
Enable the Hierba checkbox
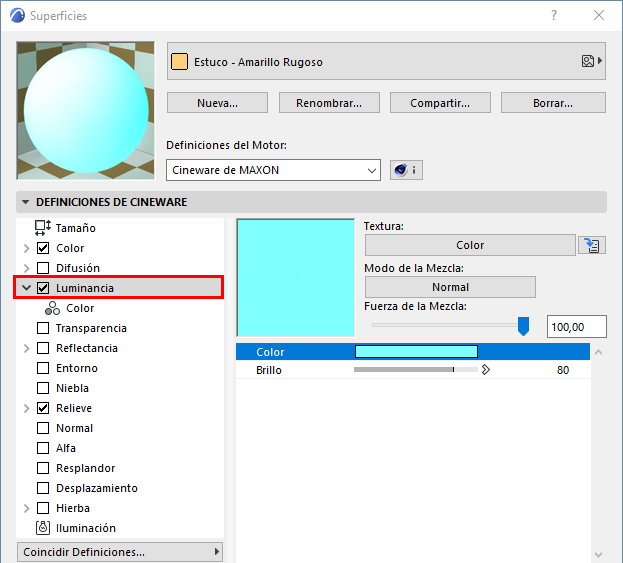click(x=43, y=508)
